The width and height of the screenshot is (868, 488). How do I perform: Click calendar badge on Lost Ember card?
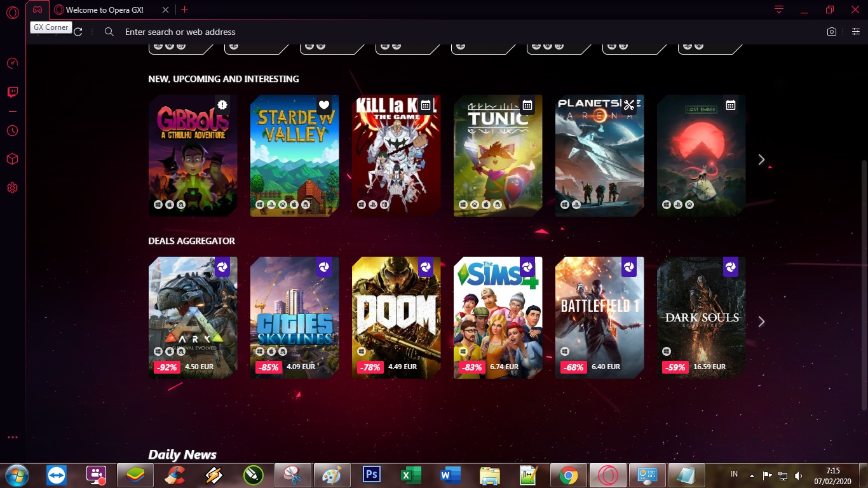731,105
